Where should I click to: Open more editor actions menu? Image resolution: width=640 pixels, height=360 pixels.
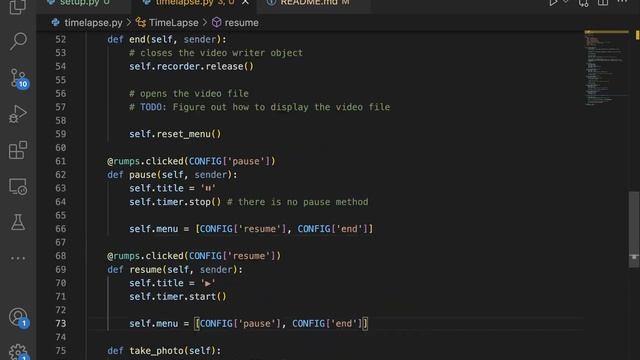click(622, 2)
